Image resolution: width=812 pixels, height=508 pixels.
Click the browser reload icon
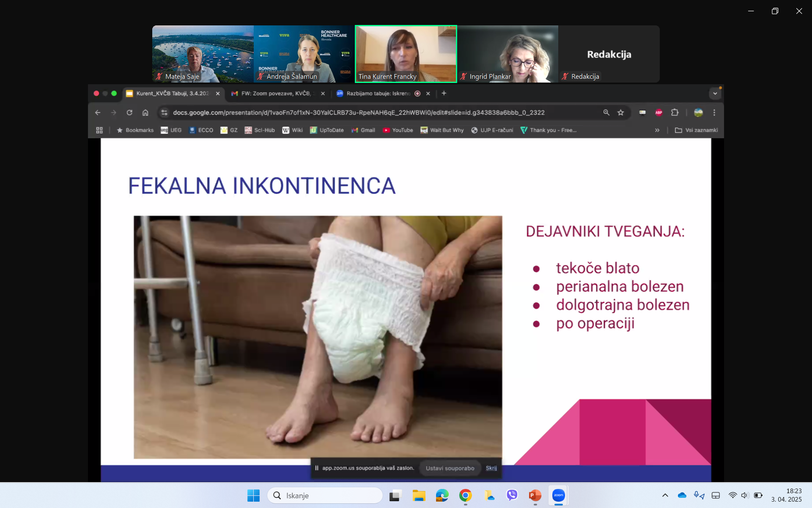(129, 113)
